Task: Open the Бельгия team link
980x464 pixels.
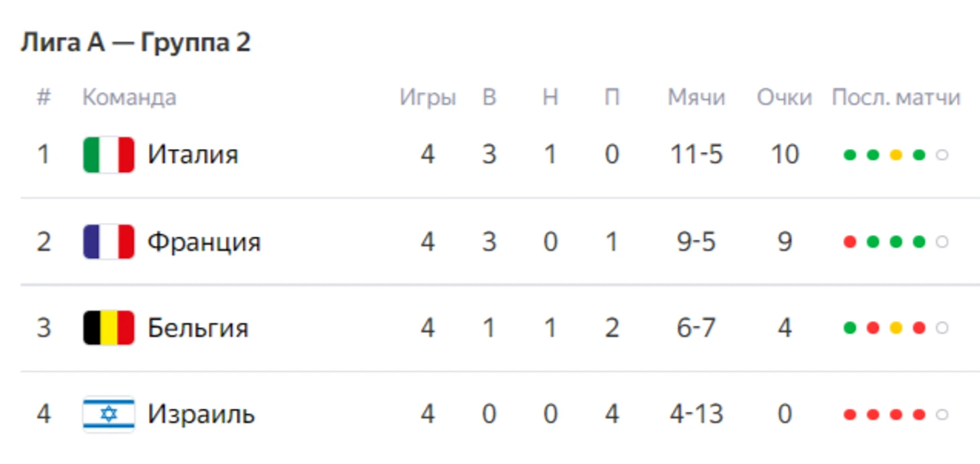Action: 197,328
